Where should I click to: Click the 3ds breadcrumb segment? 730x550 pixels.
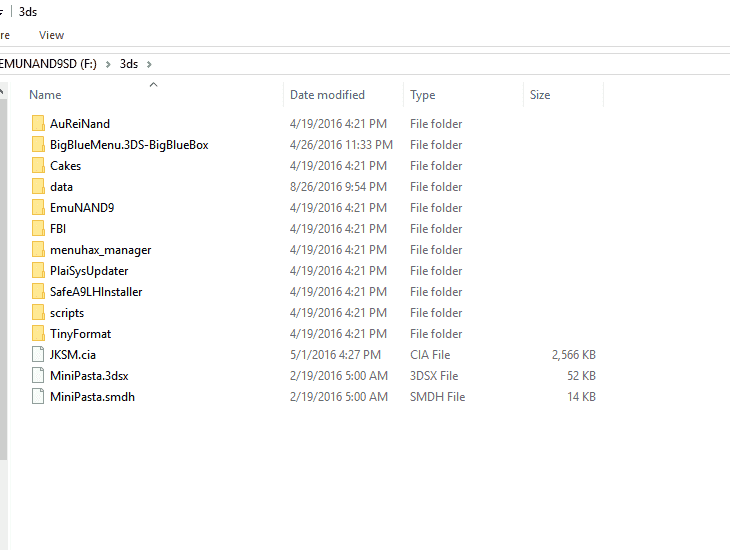(x=129, y=64)
